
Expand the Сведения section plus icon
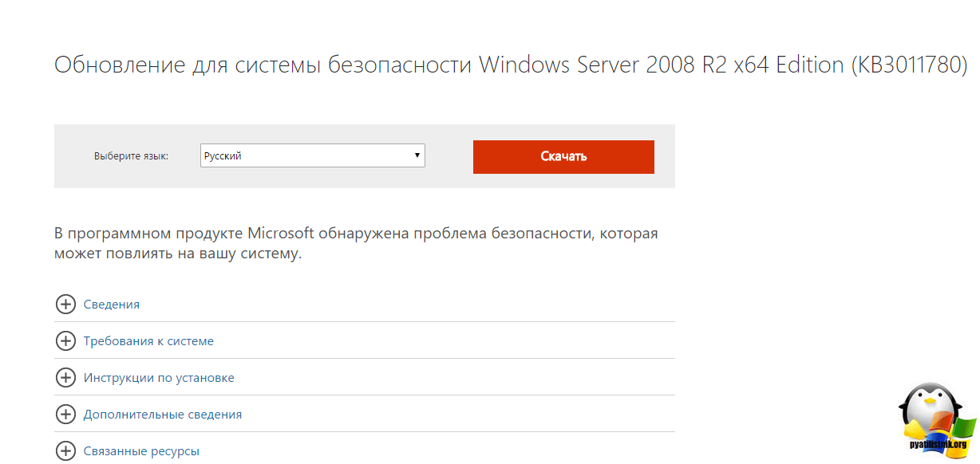[65, 305]
